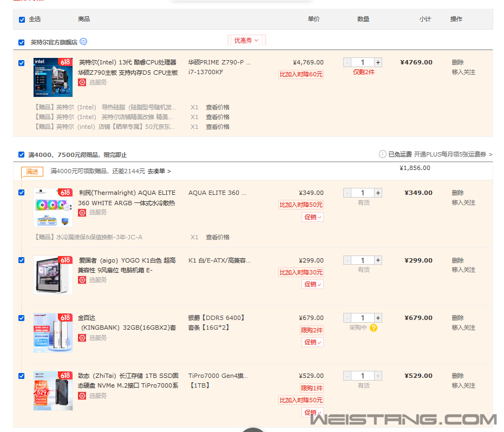Decrease quantity of Intel i7-13700KF bundle
The width and height of the screenshot is (504, 432).
tap(348, 62)
